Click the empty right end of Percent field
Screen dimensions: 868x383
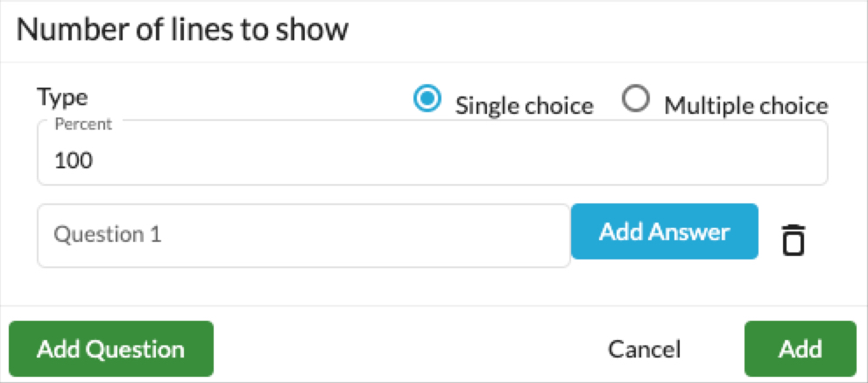720,160
